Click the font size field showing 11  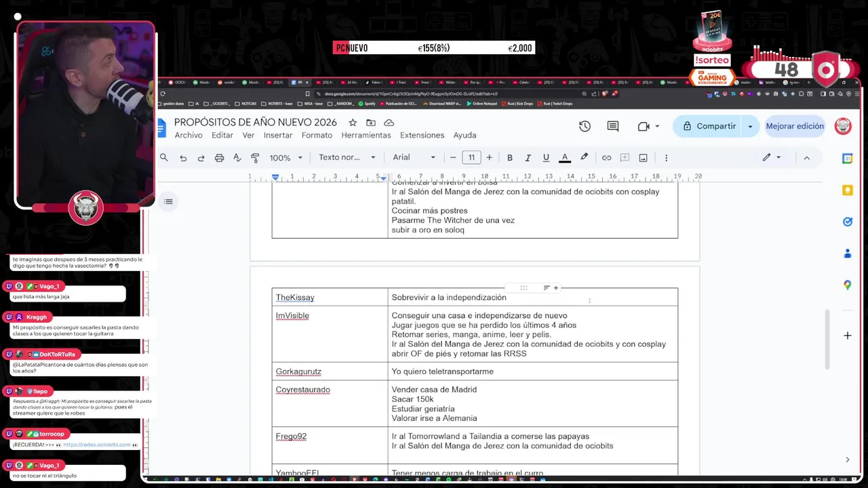pos(471,157)
